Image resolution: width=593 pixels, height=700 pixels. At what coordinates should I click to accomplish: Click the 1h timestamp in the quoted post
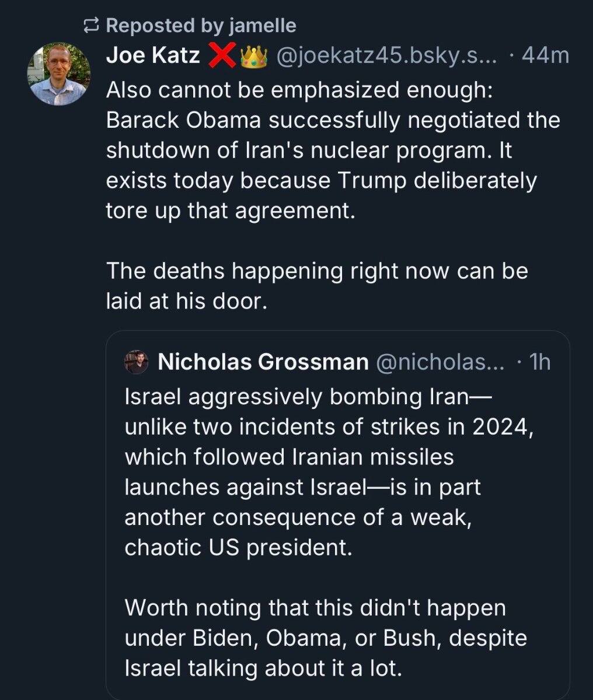(x=539, y=362)
